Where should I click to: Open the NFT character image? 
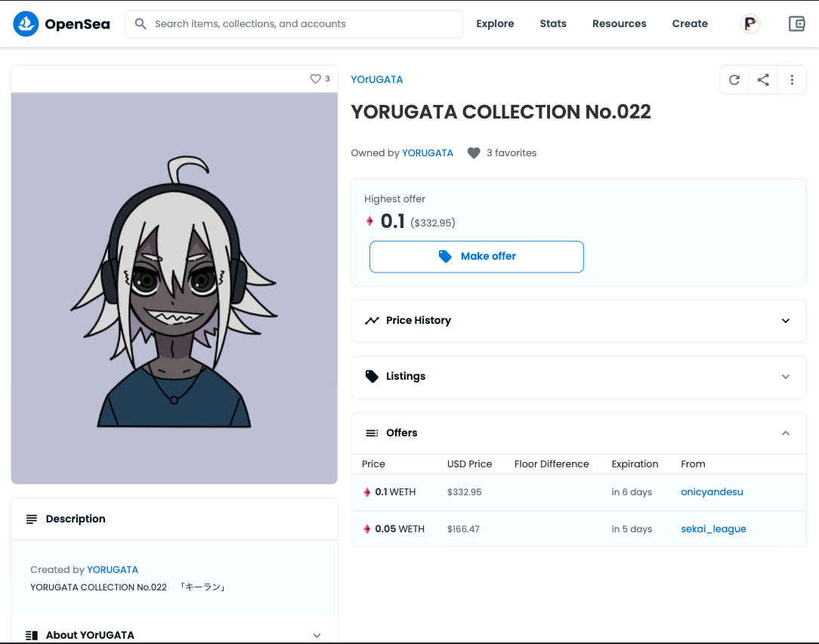click(x=175, y=288)
